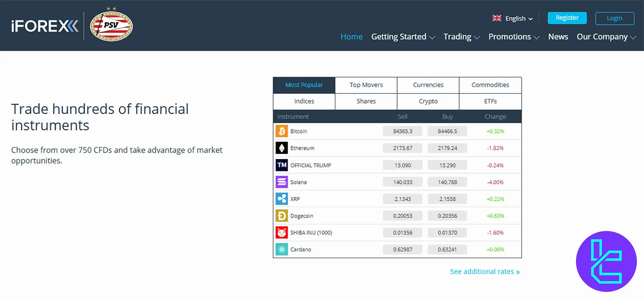This screenshot has width=644, height=299.
Task: Click SHIBA INU buy price 0.01370
Action: click(x=447, y=233)
